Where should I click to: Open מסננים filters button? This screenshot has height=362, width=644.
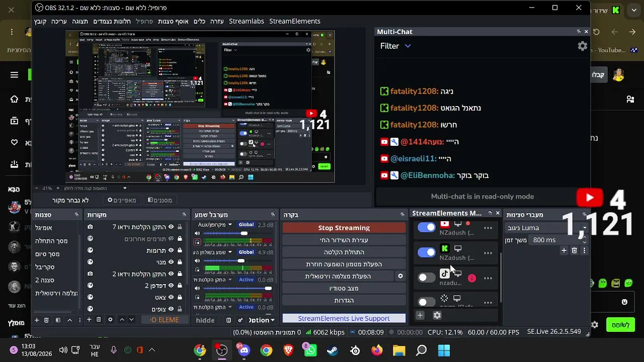[160, 200]
